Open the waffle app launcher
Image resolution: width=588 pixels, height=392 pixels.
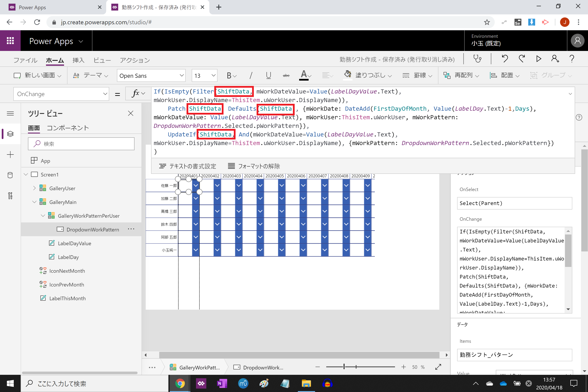10,41
